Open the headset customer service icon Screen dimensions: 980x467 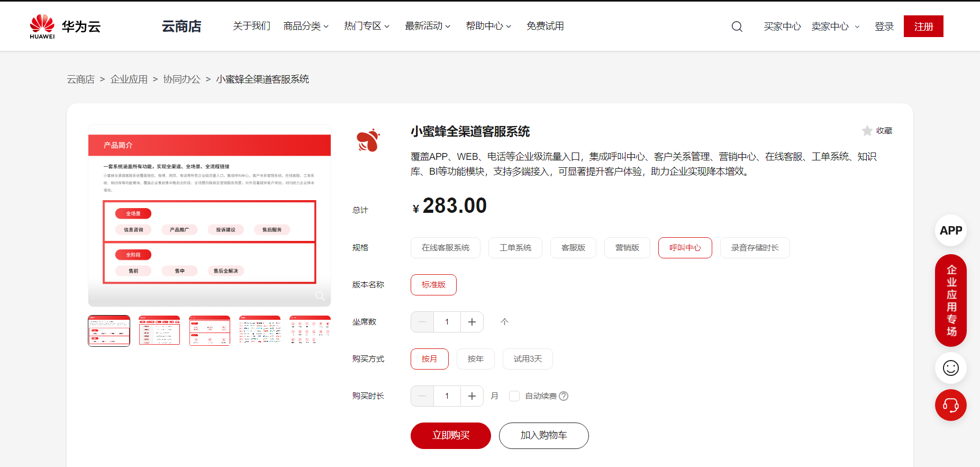pyautogui.click(x=950, y=406)
